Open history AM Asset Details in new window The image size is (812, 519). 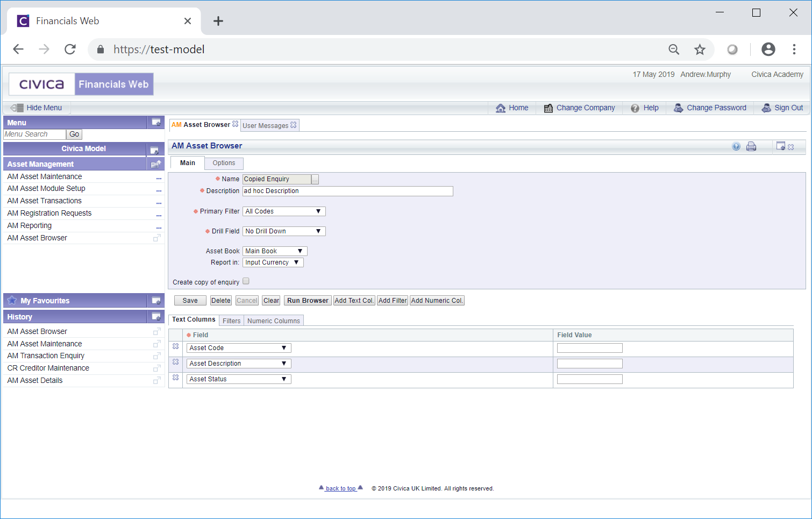coord(157,380)
